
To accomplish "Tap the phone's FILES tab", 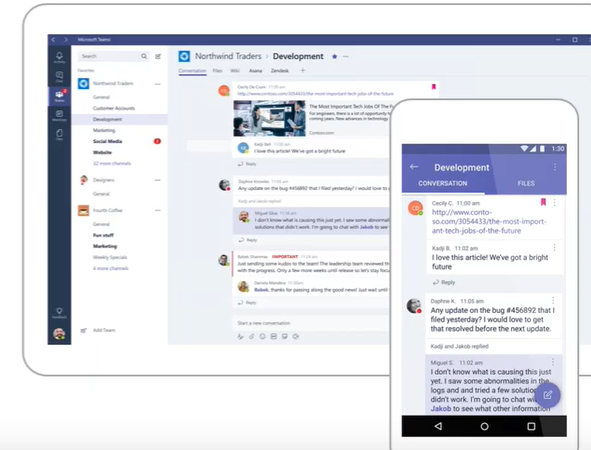I will click(526, 183).
